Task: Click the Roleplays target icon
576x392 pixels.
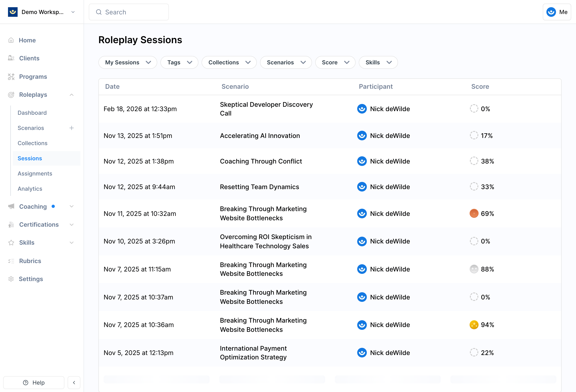Action: pyautogui.click(x=11, y=95)
